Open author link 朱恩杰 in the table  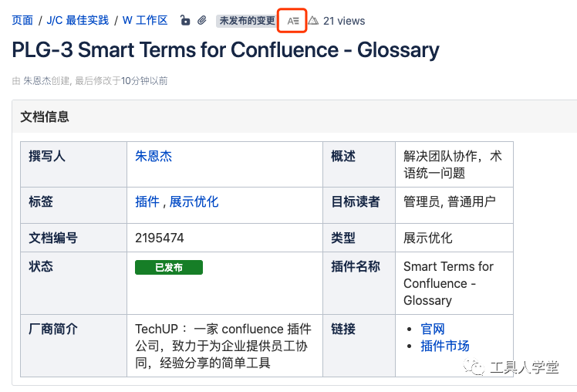click(x=154, y=156)
